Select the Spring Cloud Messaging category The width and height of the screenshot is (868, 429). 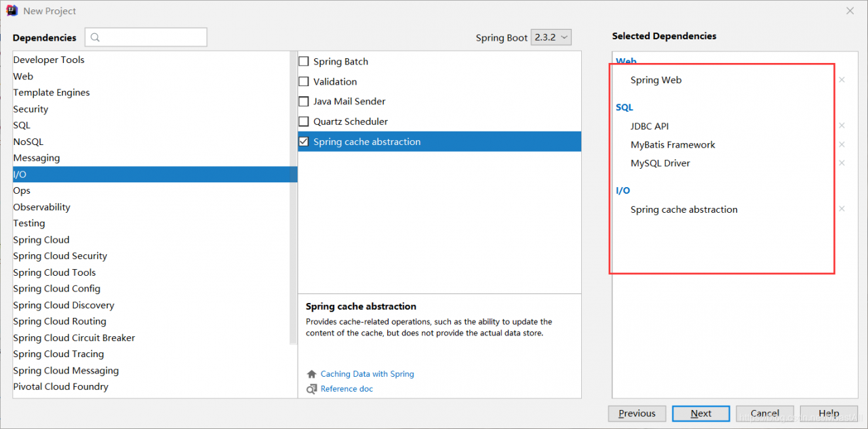coord(151,371)
